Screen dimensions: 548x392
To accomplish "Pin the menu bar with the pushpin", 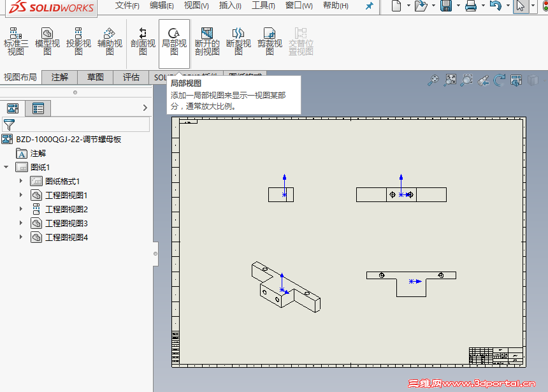I will point(369,6).
